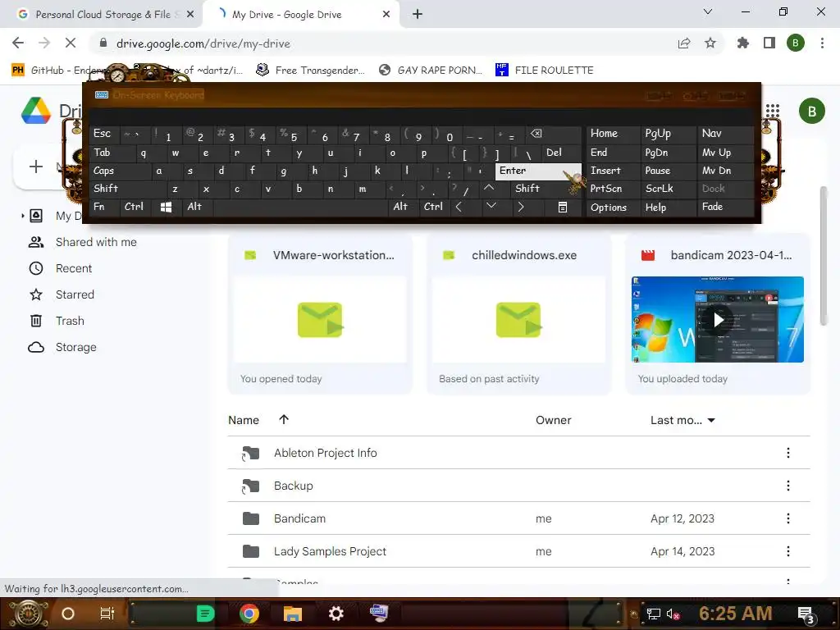
Task: Click the Windows logo key on keyboard
Action: pyautogui.click(x=166, y=207)
